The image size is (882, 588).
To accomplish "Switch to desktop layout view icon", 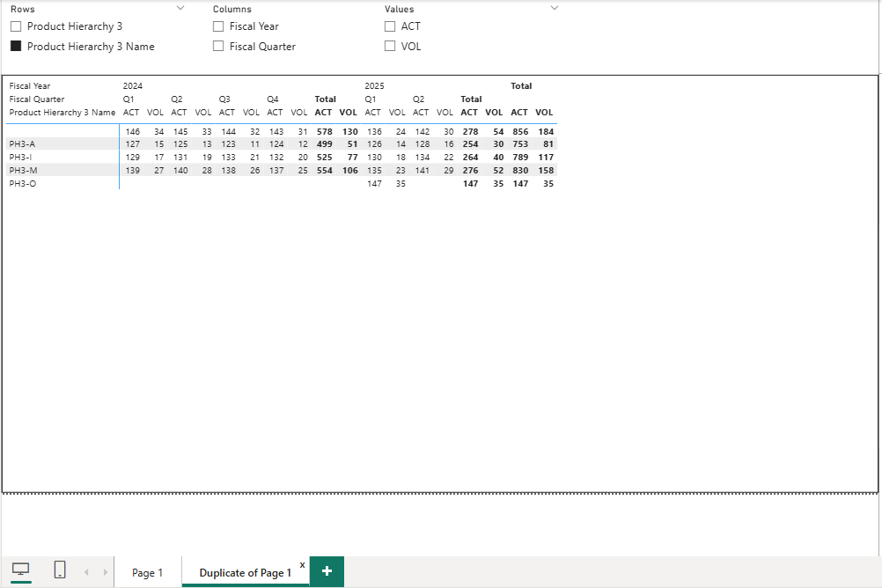I will 21,570.
